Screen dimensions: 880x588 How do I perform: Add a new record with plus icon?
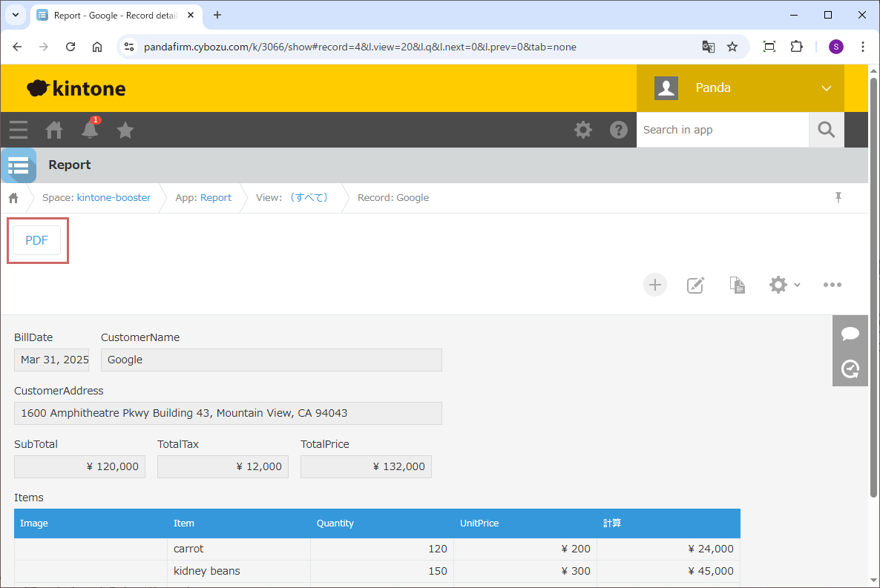tap(654, 285)
